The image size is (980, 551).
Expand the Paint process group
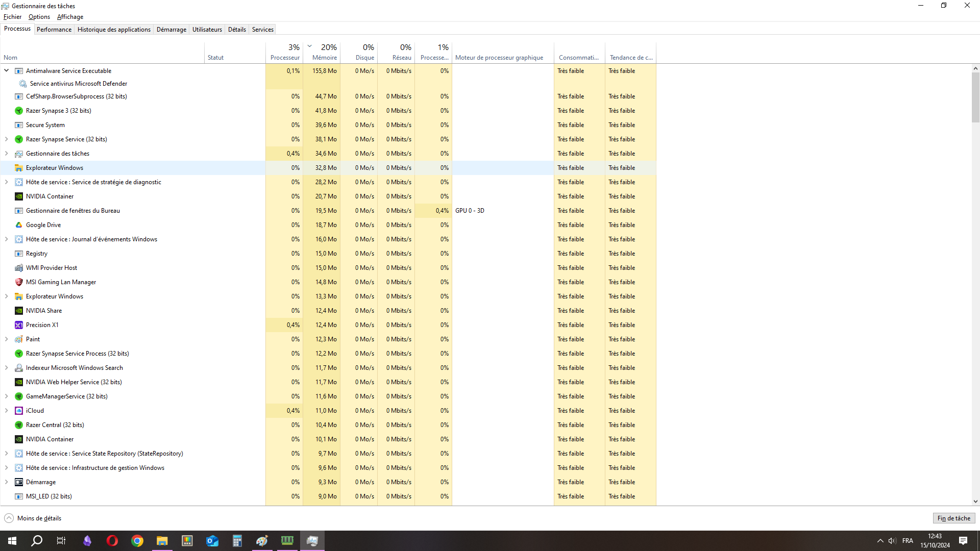tap(7, 339)
